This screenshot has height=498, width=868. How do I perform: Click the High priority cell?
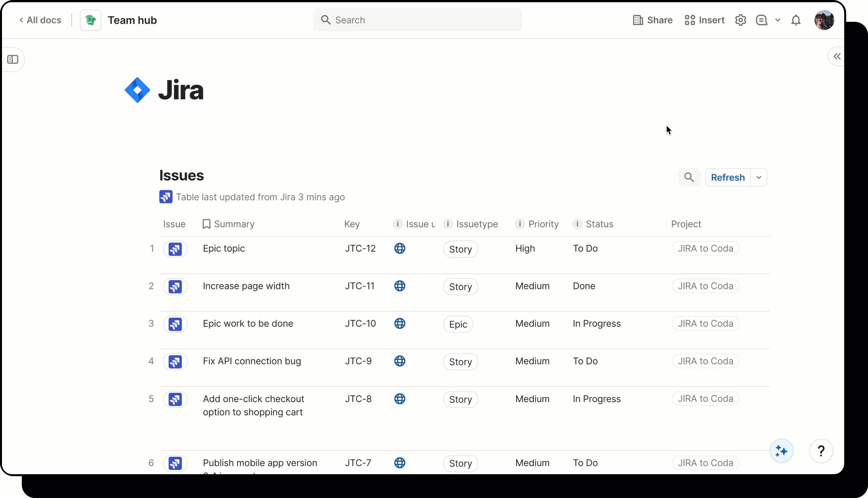pos(525,248)
